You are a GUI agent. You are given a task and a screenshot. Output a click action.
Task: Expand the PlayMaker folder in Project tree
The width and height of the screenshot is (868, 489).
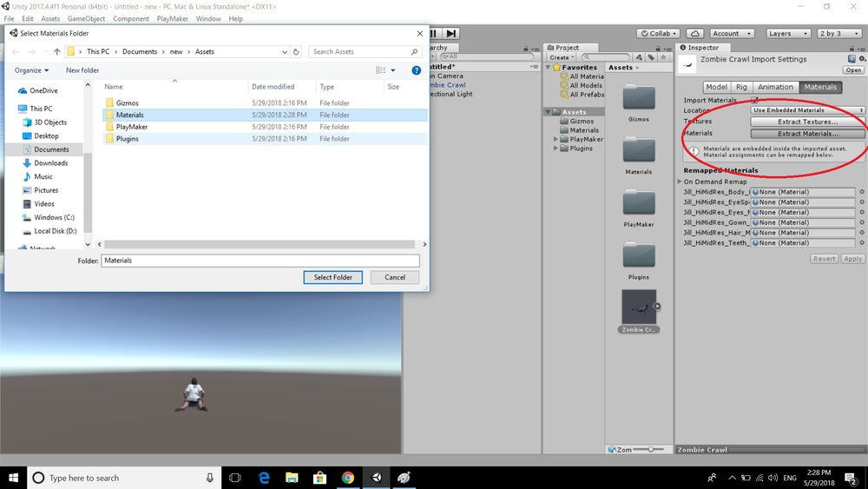[556, 139]
